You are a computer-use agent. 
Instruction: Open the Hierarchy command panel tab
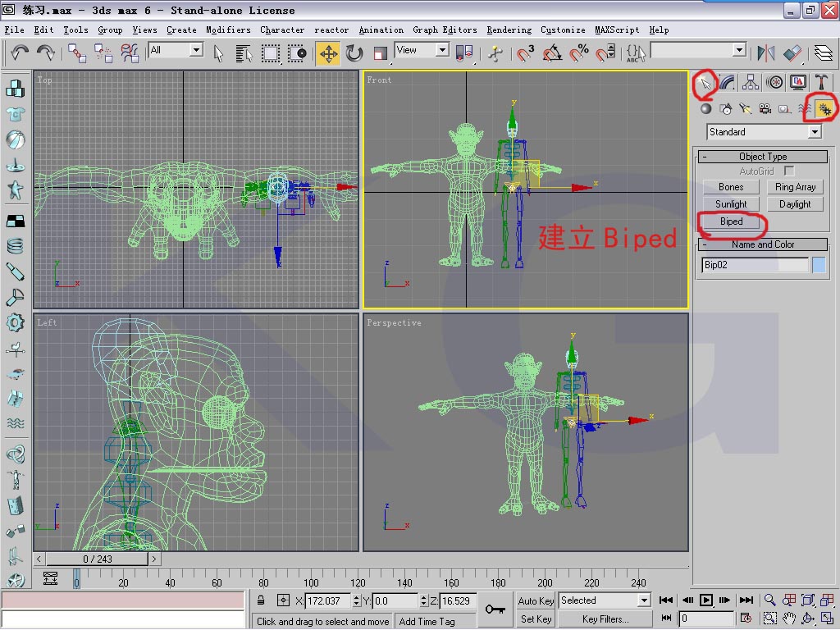coord(751,82)
